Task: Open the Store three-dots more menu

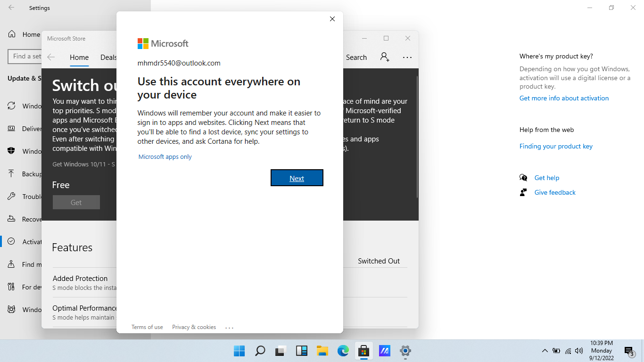Action: pos(407,58)
